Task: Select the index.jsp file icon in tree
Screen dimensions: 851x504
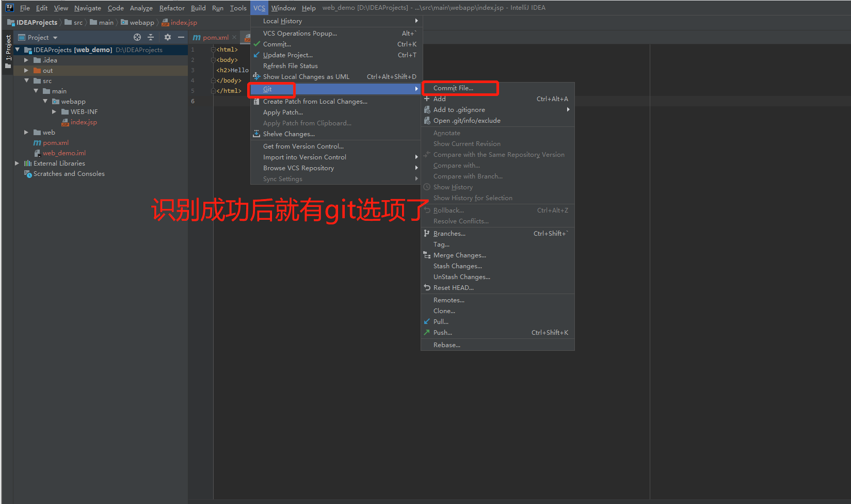Action: 65,122
